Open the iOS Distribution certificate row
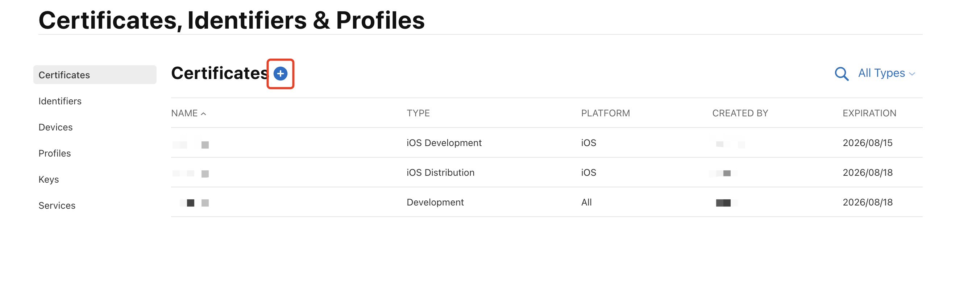Image resolution: width=980 pixels, height=295 pixels. click(440, 173)
